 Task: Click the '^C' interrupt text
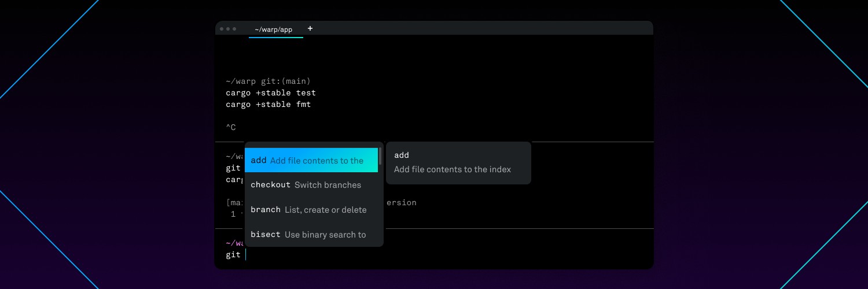[231, 128]
